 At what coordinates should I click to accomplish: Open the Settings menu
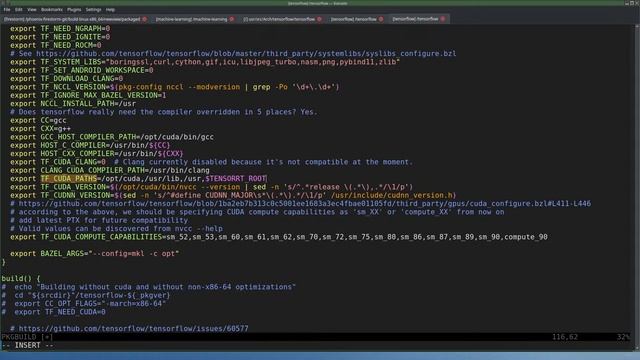pyautogui.click(x=93, y=9)
